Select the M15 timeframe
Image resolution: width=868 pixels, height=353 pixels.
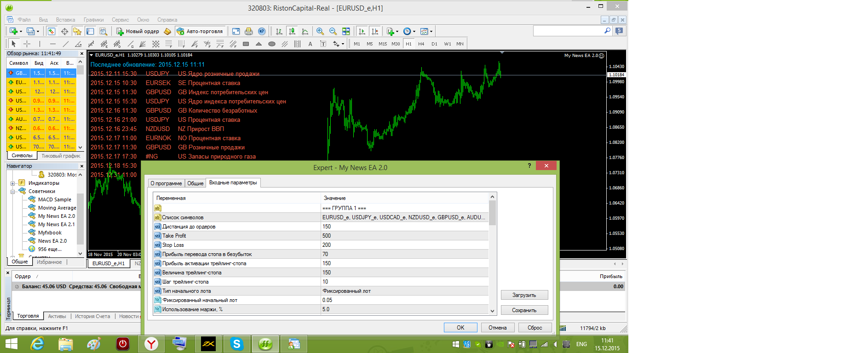[383, 44]
